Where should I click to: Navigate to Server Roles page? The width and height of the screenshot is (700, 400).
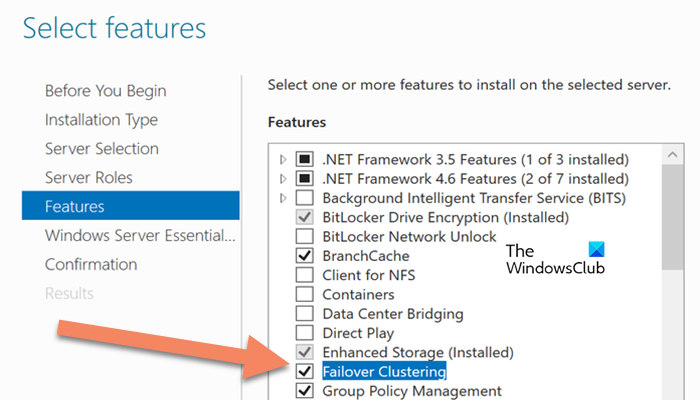tap(88, 178)
